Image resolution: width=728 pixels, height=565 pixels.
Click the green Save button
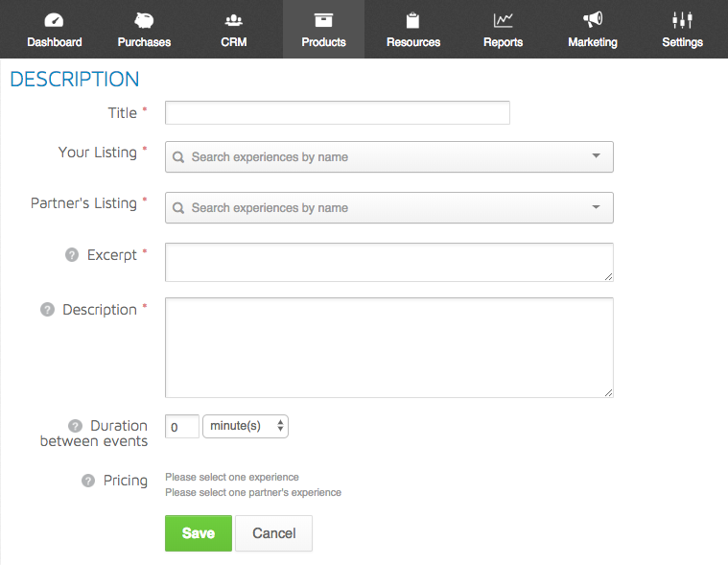199,533
